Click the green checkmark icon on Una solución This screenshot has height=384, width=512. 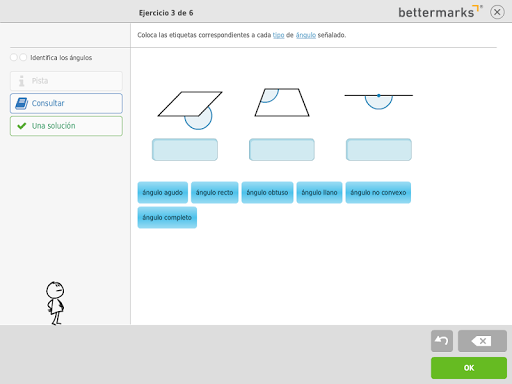(22, 126)
